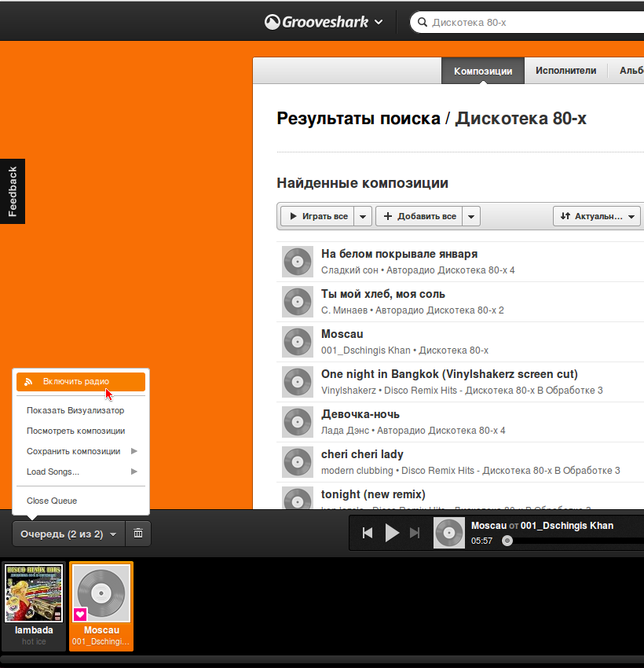Toggle the Очередь (2 из 2) queue dropdown
Image resolution: width=644 pixels, height=668 pixels.
[68, 534]
